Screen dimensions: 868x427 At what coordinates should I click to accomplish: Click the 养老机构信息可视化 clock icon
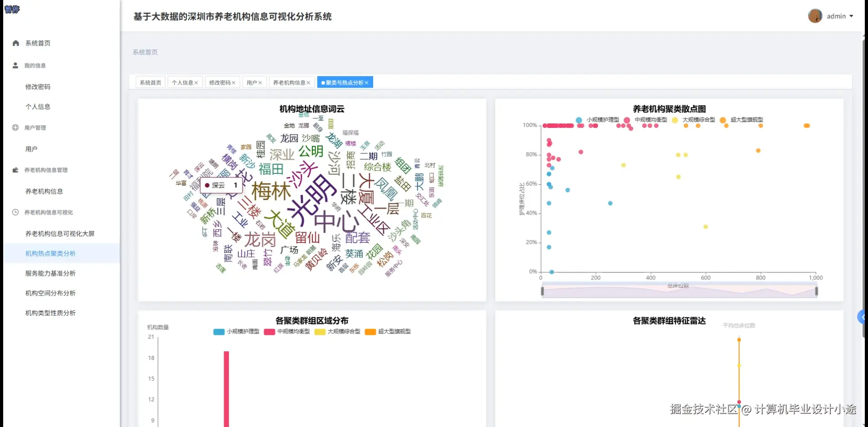coord(15,212)
